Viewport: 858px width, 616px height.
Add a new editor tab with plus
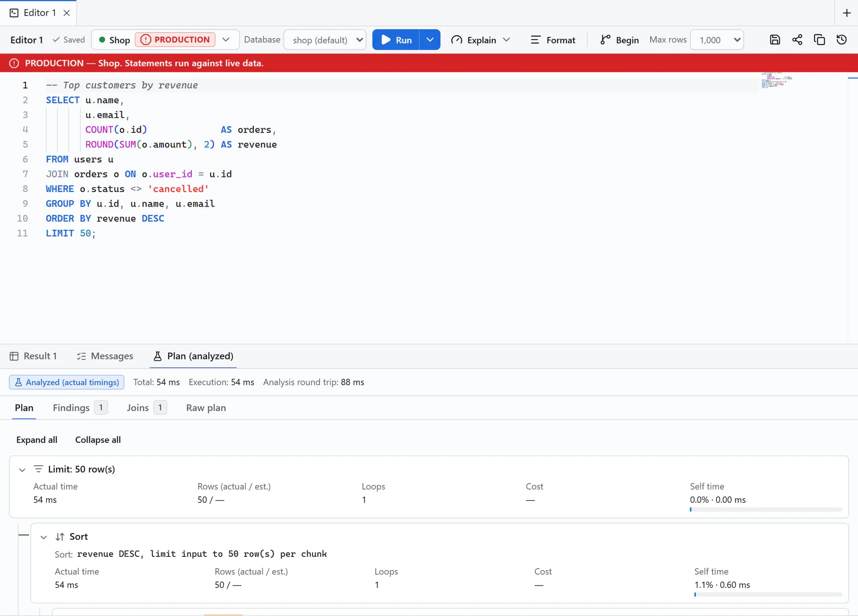(x=846, y=13)
